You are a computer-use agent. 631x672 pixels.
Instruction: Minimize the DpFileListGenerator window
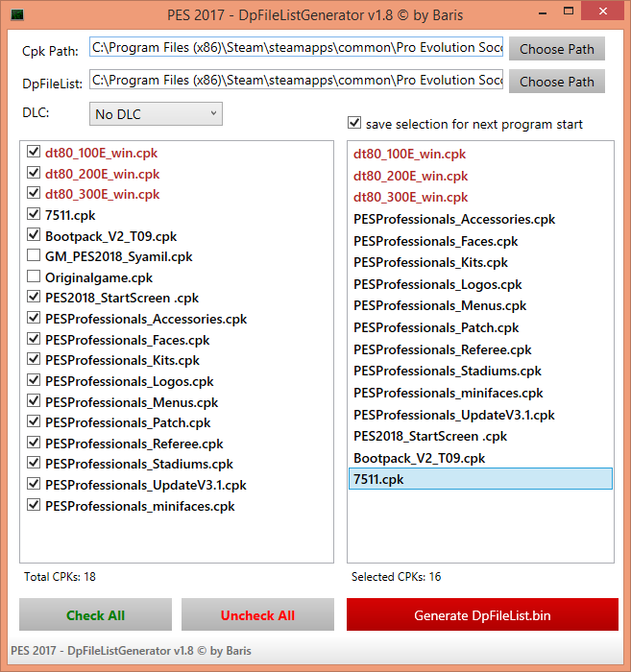(543, 12)
